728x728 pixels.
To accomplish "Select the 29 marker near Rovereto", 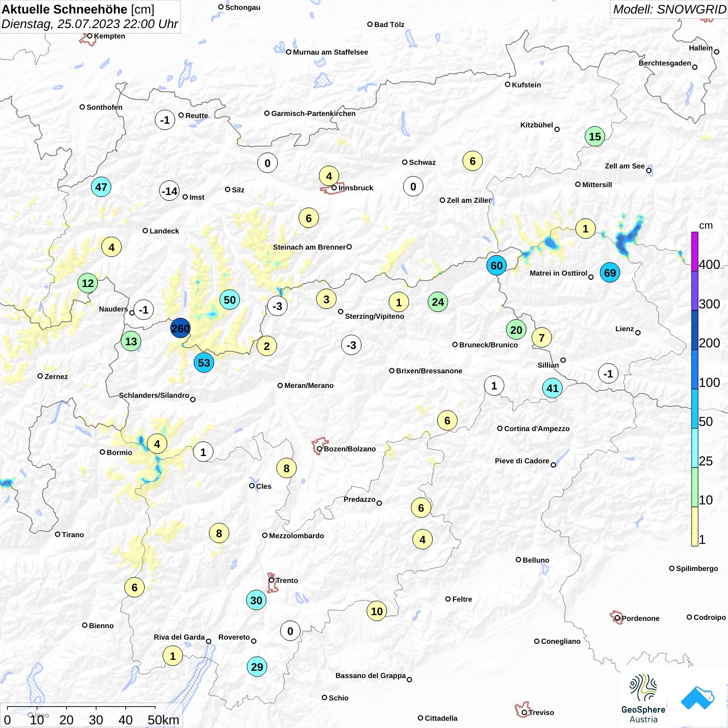I will 257,667.
